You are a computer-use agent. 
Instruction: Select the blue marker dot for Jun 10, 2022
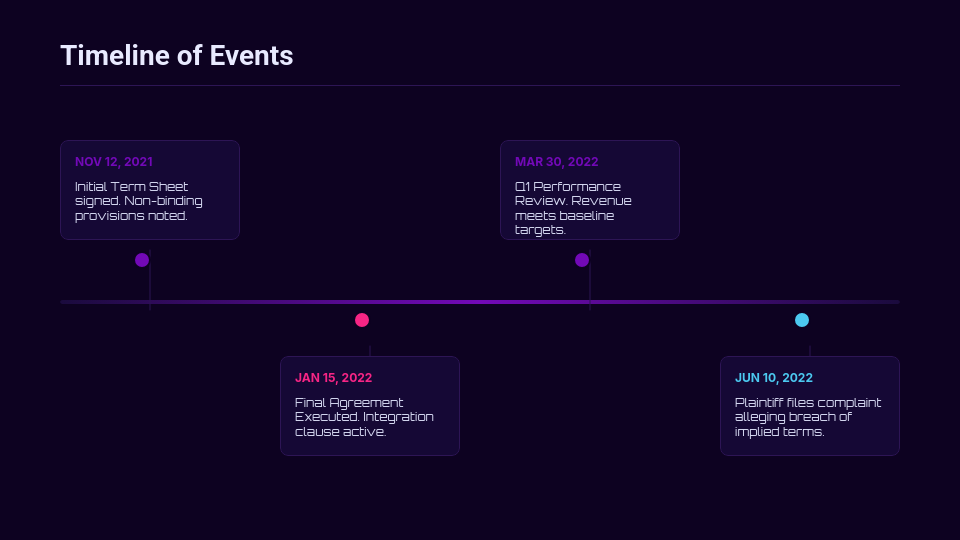pyautogui.click(x=802, y=320)
